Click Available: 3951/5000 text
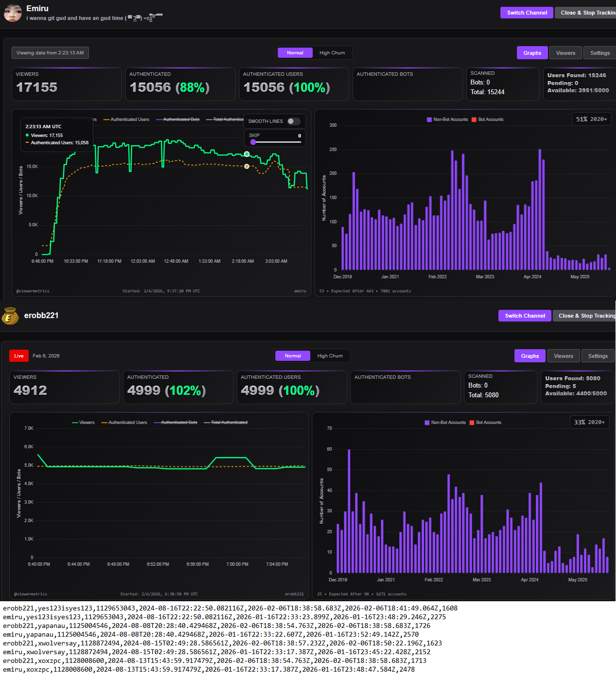616x677 pixels. (x=578, y=90)
